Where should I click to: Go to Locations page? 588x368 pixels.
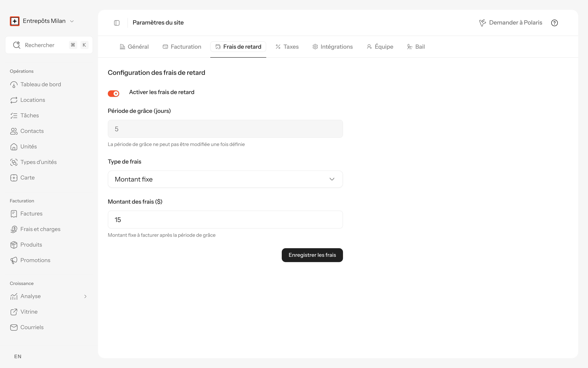click(33, 100)
